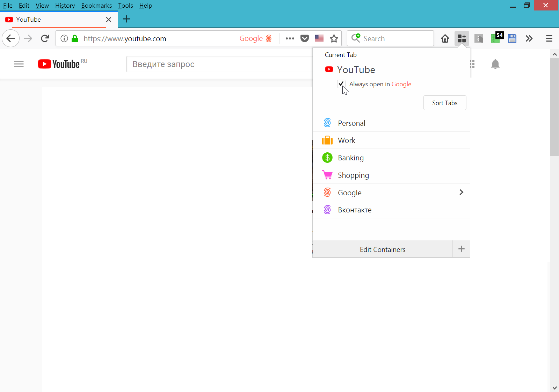Select the Banking container
The width and height of the screenshot is (559, 392).
(351, 158)
